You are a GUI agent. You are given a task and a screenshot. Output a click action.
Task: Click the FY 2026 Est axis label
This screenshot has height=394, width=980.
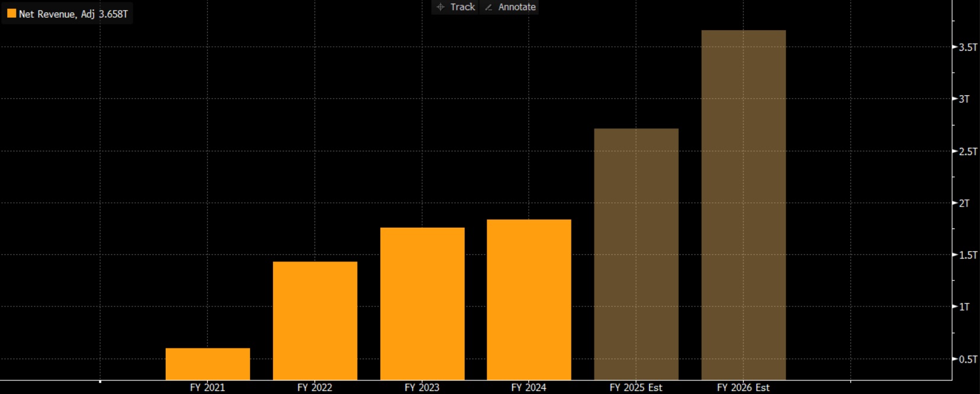tap(743, 387)
